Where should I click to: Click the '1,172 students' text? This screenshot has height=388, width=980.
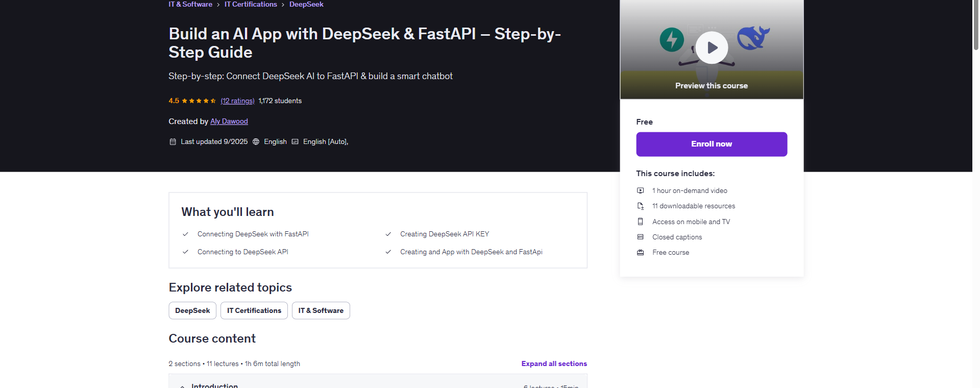click(x=280, y=101)
